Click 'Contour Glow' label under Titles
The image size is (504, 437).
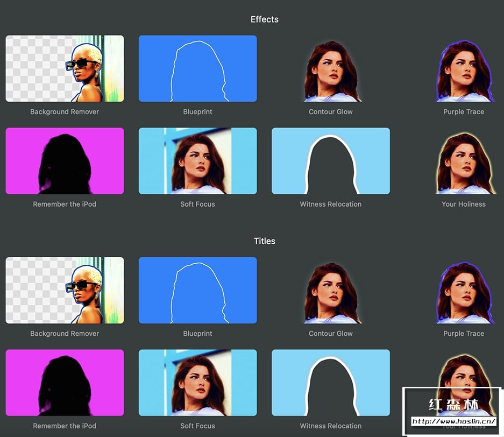tap(331, 334)
